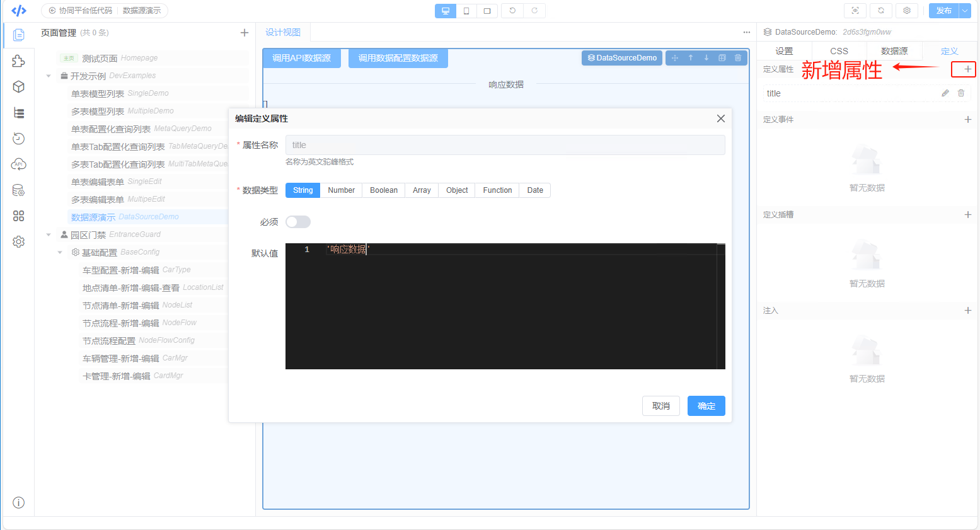Image resolution: width=980 pixels, height=530 pixels.
Task: Open the sidebar gear settings
Action: click(x=19, y=242)
